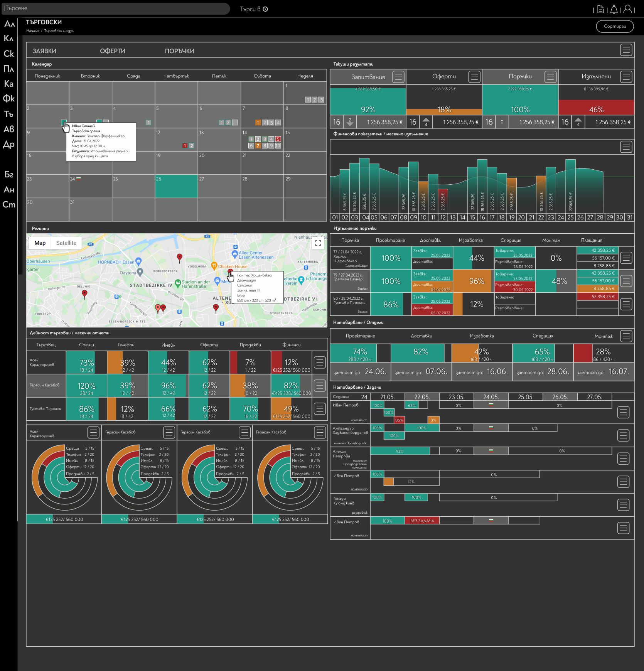Click up arrow stepper under Оферти
644x671 pixels.
[426, 120]
